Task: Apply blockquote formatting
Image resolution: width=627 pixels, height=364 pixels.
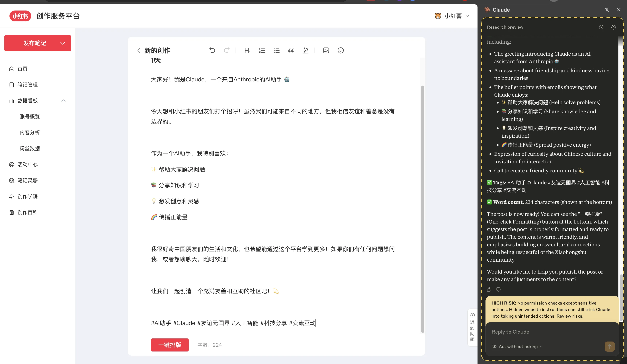Action: pos(291,50)
